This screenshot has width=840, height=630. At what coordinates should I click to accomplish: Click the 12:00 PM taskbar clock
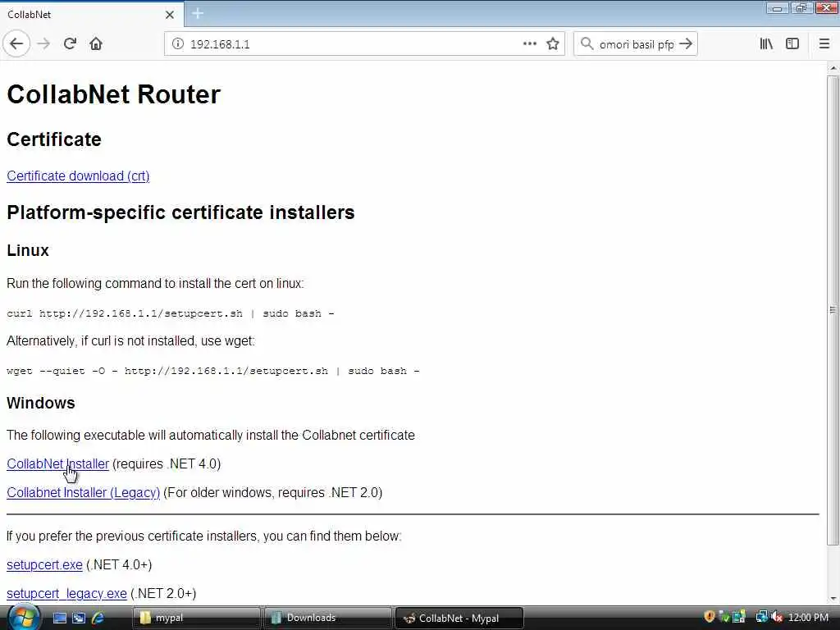pos(808,617)
